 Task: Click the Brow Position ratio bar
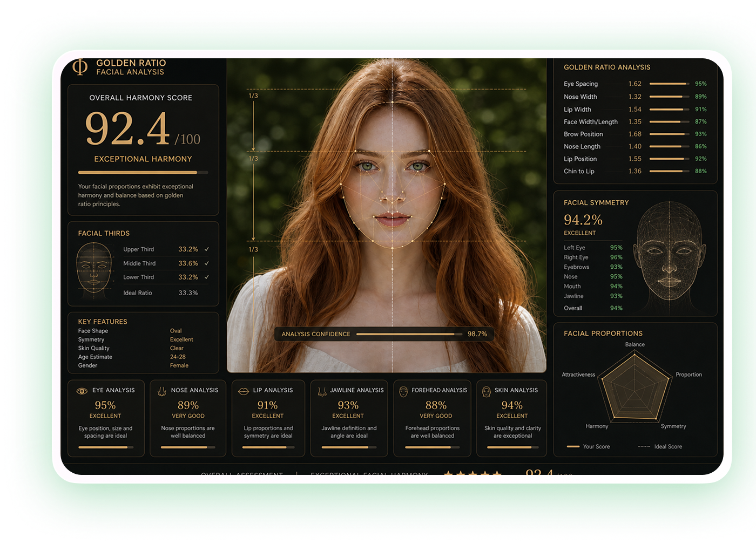670,134
